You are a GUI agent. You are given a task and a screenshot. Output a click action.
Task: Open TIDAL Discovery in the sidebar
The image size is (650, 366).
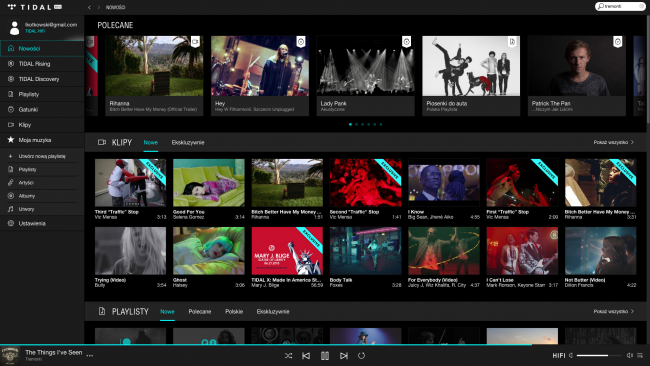coord(42,79)
